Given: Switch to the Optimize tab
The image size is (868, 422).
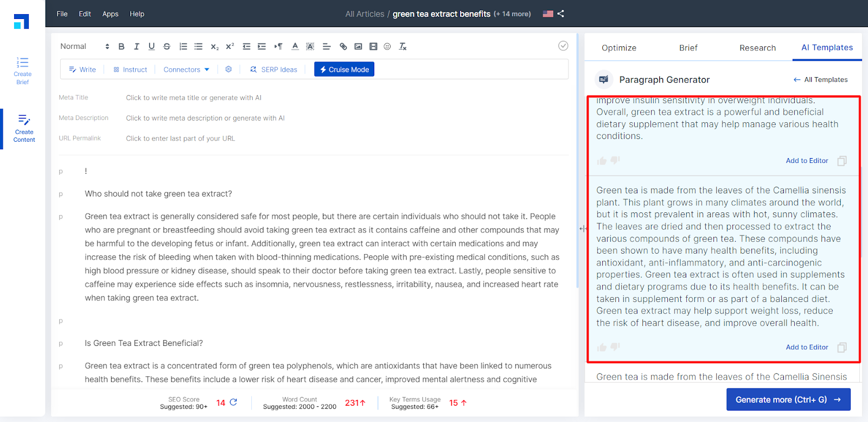Looking at the screenshot, I should pos(619,48).
